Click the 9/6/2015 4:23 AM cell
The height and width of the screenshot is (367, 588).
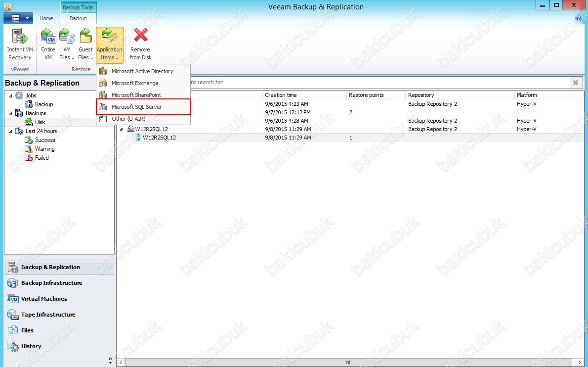(287, 104)
